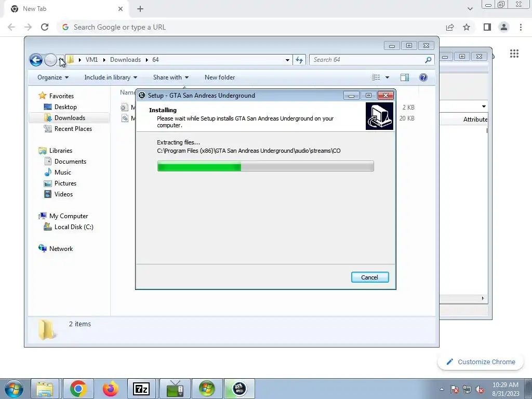Open the TV icon app in the taskbar
532x399 pixels.
coord(175,389)
